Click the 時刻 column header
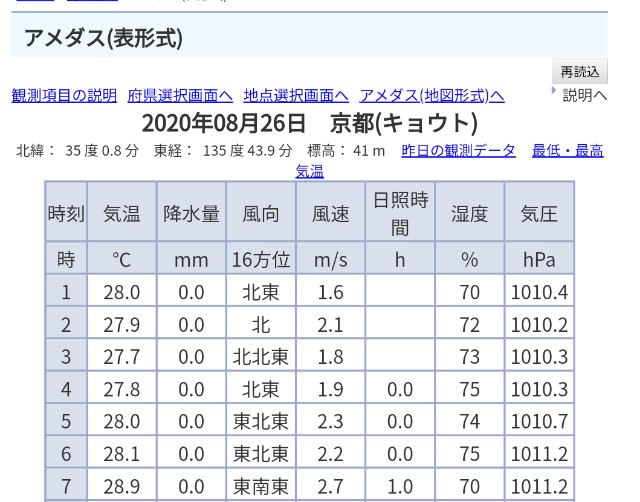This screenshot has width=640, height=502. point(66,212)
